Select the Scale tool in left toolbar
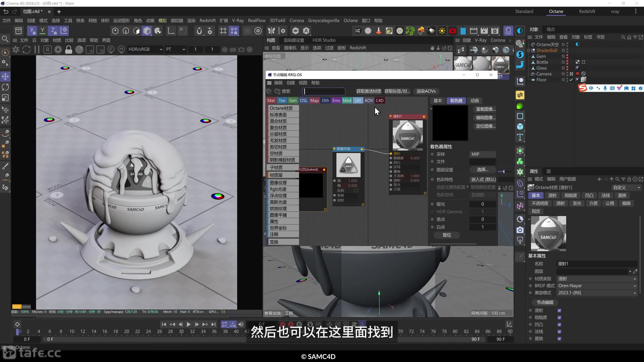This screenshot has height=362, width=644. pyautogui.click(x=5, y=98)
